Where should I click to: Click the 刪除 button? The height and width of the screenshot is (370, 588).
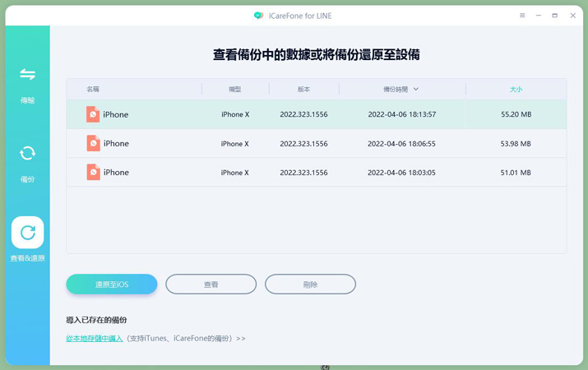(x=310, y=284)
